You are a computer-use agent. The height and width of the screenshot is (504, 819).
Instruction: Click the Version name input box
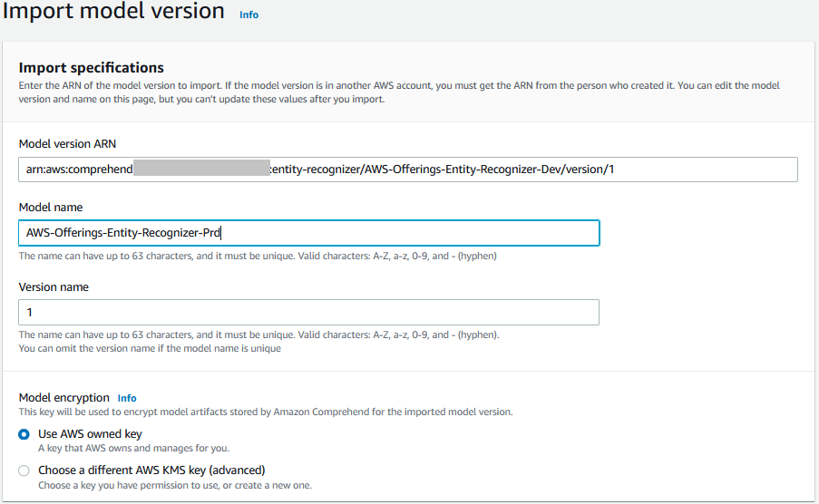[308, 313]
